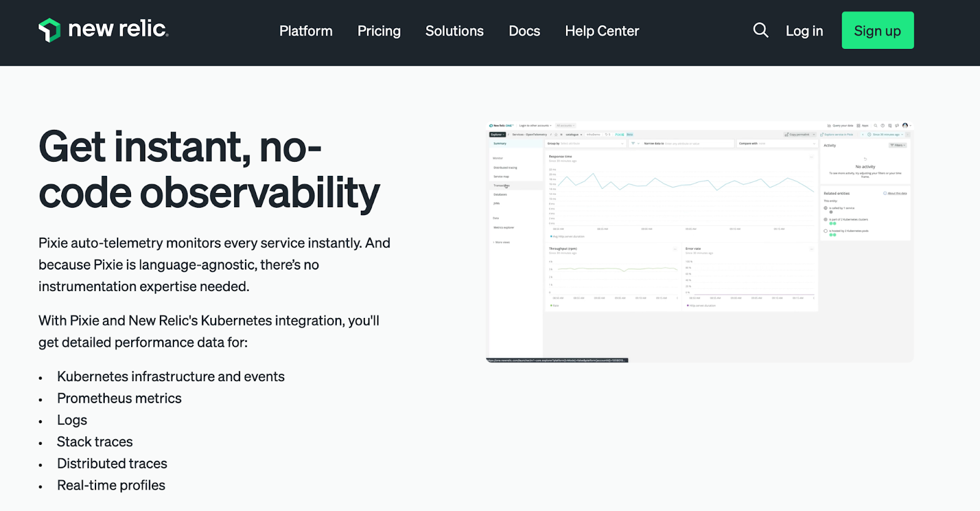The height and width of the screenshot is (511, 980).
Task: Select the "Prometheus metrics" list item
Action: coord(119,398)
